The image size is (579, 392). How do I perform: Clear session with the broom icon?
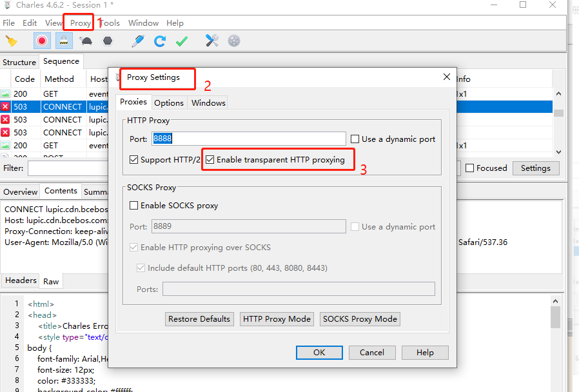pyautogui.click(x=12, y=41)
